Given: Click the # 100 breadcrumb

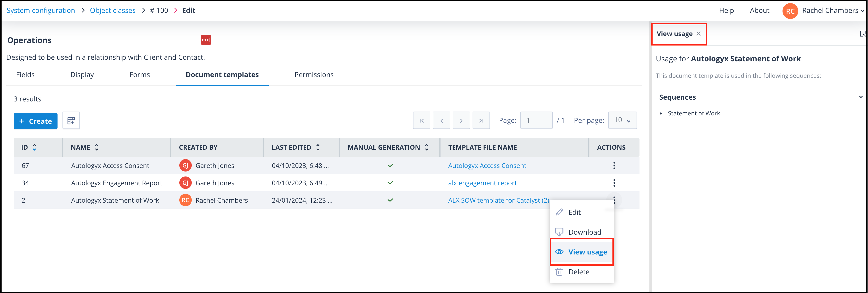Looking at the screenshot, I should (159, 10).
